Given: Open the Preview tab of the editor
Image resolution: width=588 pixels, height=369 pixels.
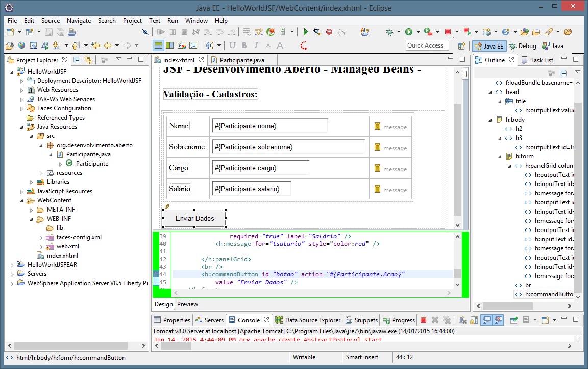Looking at the screenshot, I should click(x=187, y=304).
